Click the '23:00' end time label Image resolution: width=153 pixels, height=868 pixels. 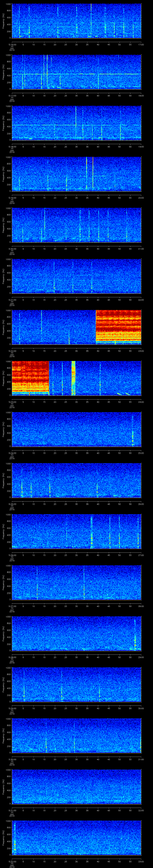141,351
